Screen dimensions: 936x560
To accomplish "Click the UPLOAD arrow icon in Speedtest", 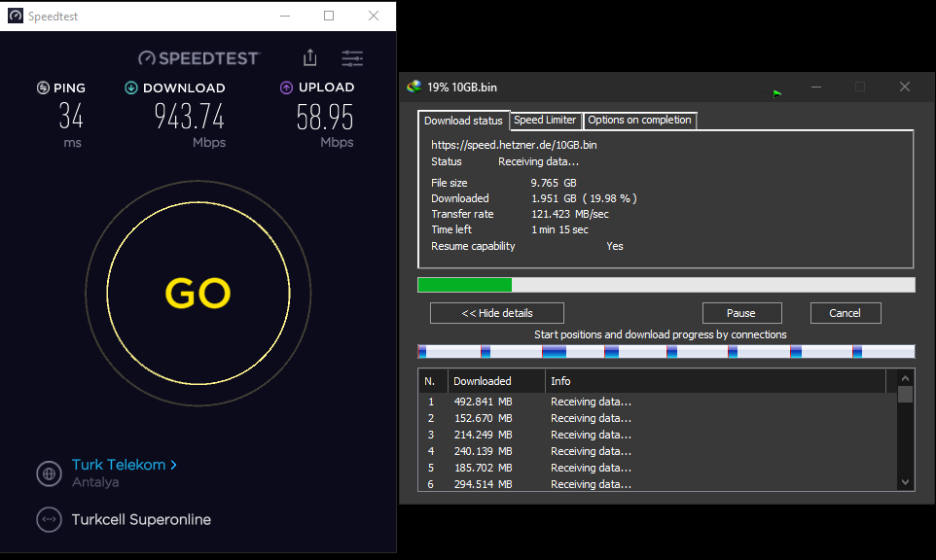I will point(286,87).
